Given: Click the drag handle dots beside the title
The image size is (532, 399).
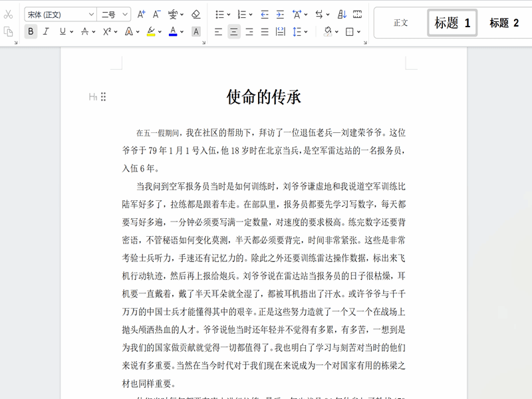Looking at the screenshot, I should click(104, 97).
